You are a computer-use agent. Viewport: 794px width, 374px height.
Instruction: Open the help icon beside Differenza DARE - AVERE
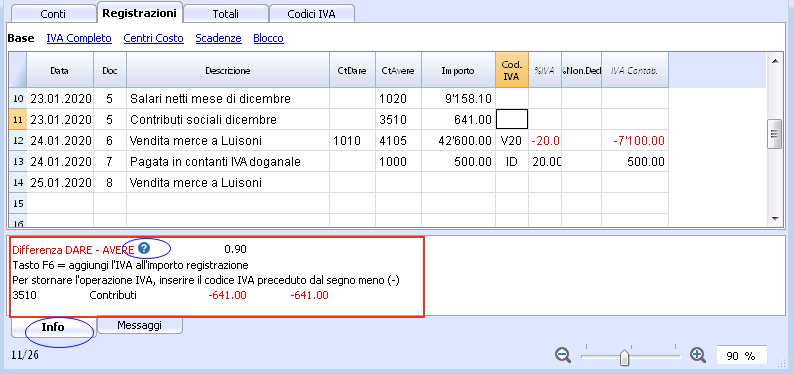(144, 248)
